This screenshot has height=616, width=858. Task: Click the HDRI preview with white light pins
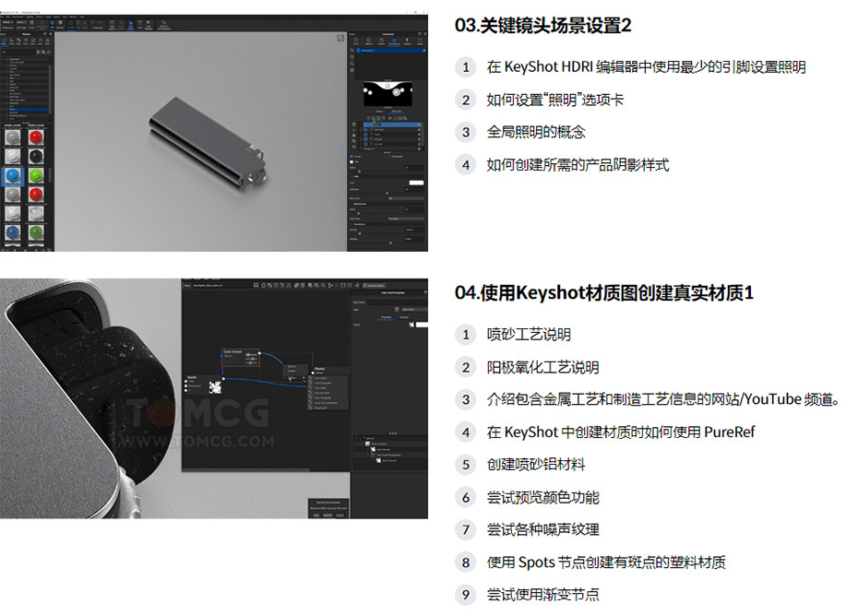[x=388, y=93]
